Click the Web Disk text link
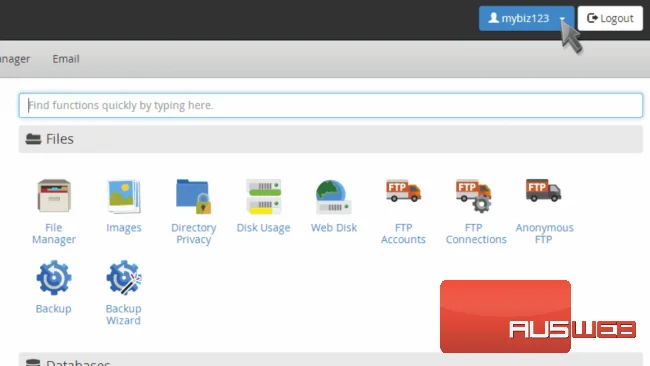Viewport: 650px width, 366px height. (334, 228)
